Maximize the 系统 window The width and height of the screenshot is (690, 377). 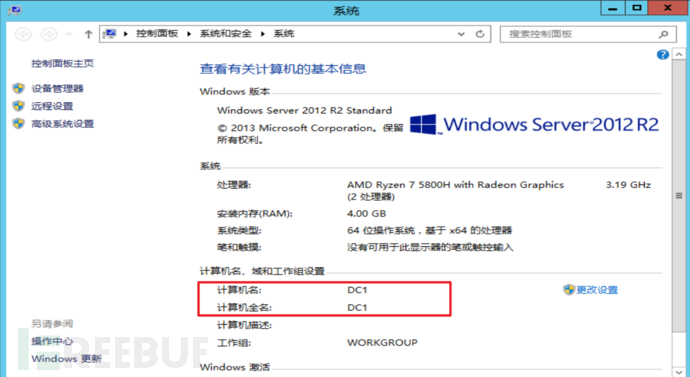tap(637, 8)
